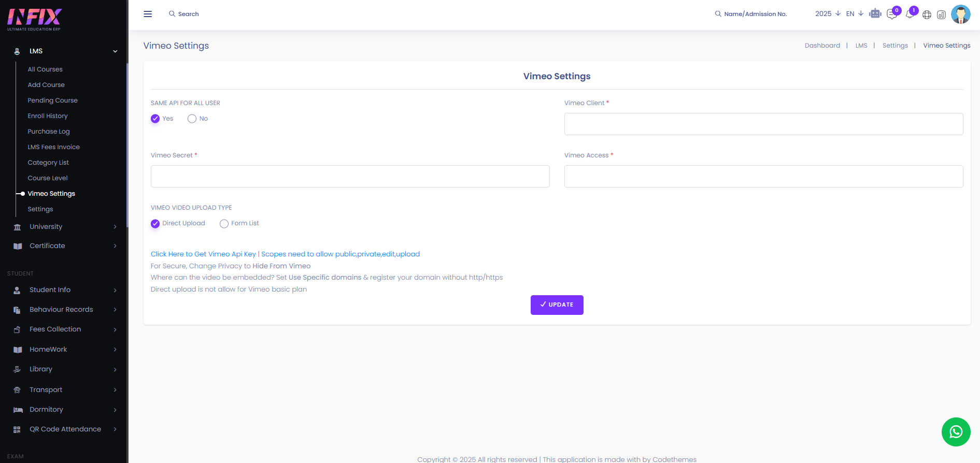Click the Dormitory bed icon
980x463 pixels.
click(18, 410)
